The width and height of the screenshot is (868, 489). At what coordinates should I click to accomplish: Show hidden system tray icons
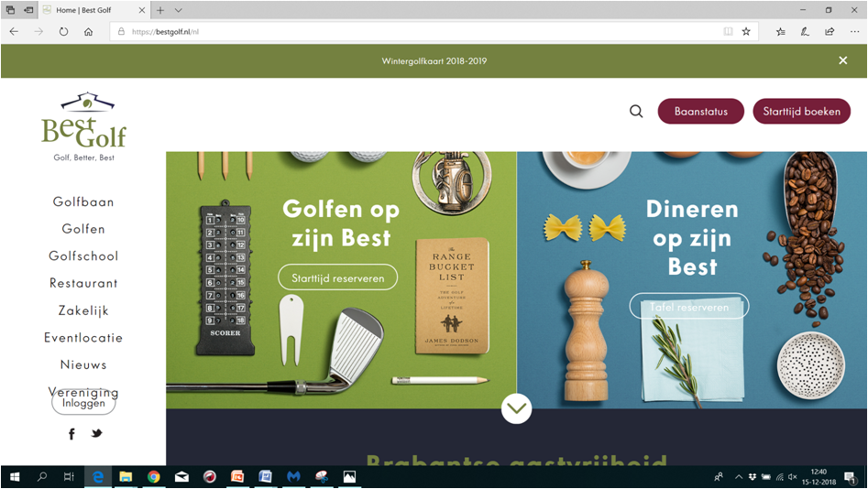739,477
